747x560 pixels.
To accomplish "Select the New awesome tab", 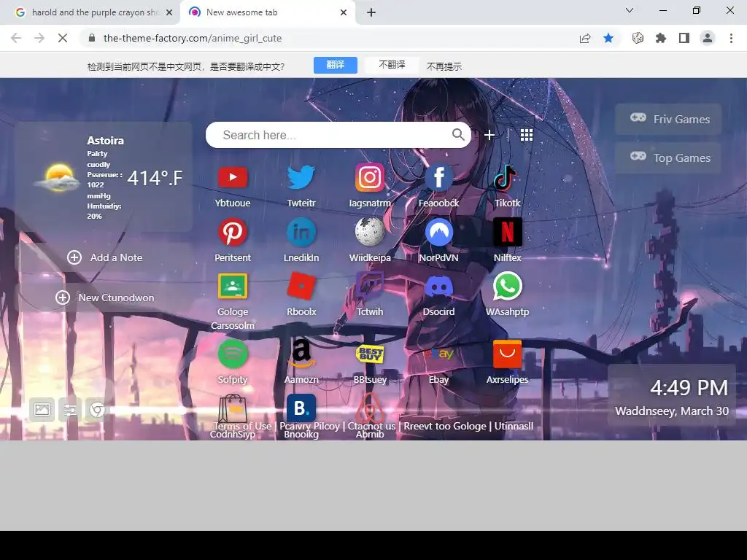I will [x=267, y=12].
